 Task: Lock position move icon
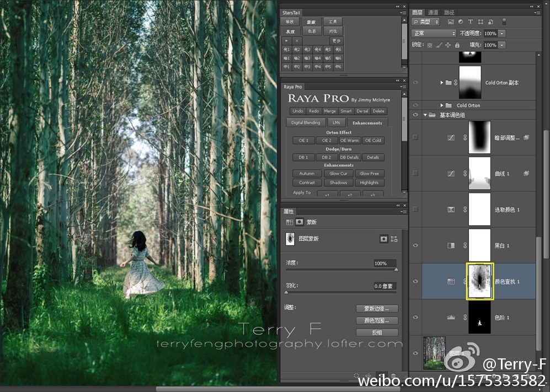[x=448, y=45]
